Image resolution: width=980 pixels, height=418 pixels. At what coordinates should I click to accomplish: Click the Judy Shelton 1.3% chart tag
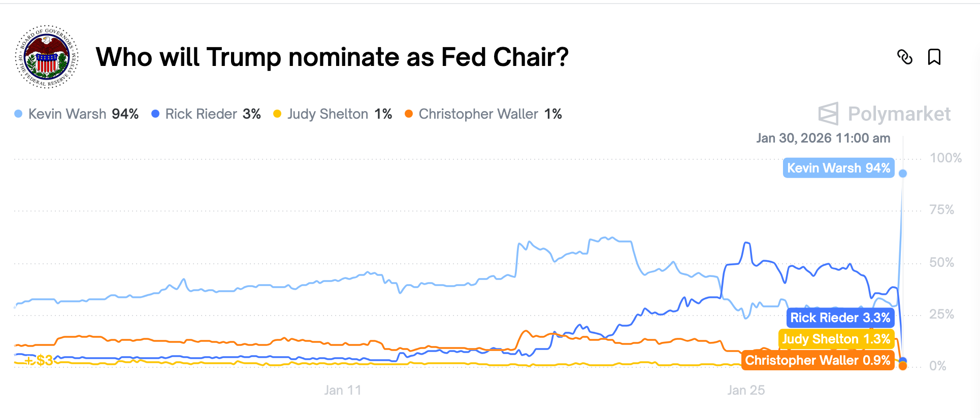click(x=836, y=339)
